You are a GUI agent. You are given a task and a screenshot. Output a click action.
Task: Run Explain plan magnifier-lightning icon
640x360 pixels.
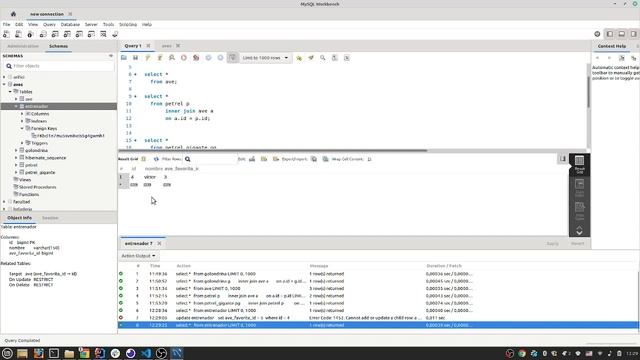tap(172, 58)
